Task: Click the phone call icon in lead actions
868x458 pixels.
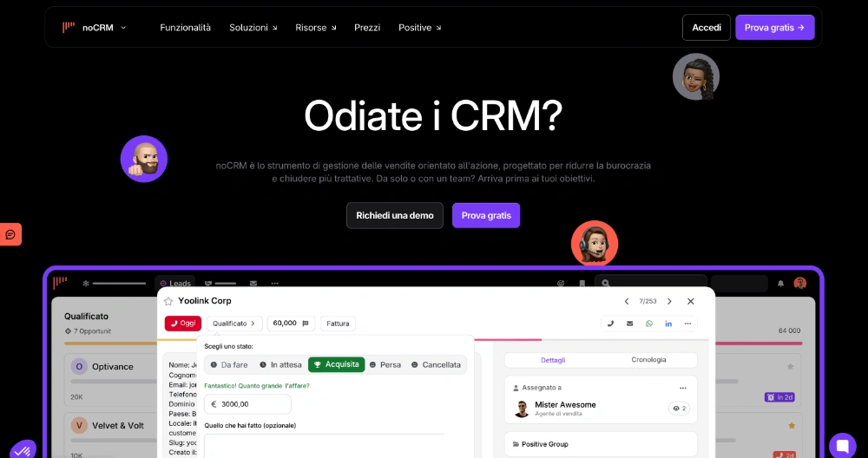Action: click(610, 323)
